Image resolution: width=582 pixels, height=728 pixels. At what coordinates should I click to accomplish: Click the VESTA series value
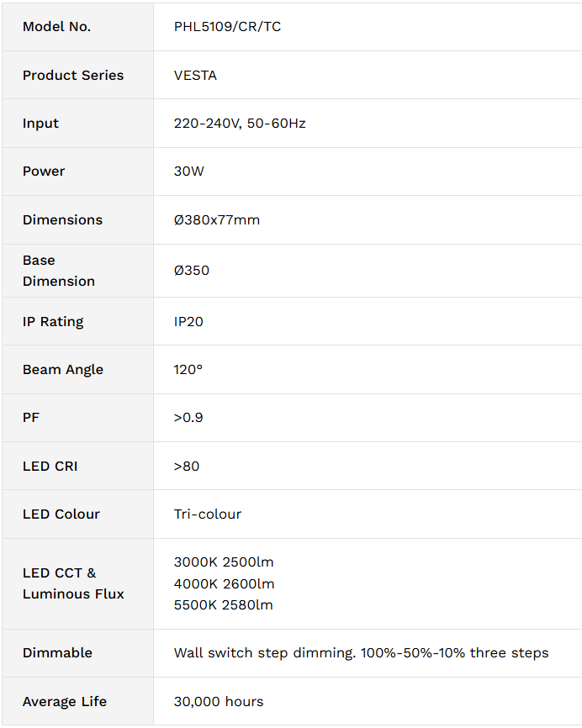coord(195,75)
